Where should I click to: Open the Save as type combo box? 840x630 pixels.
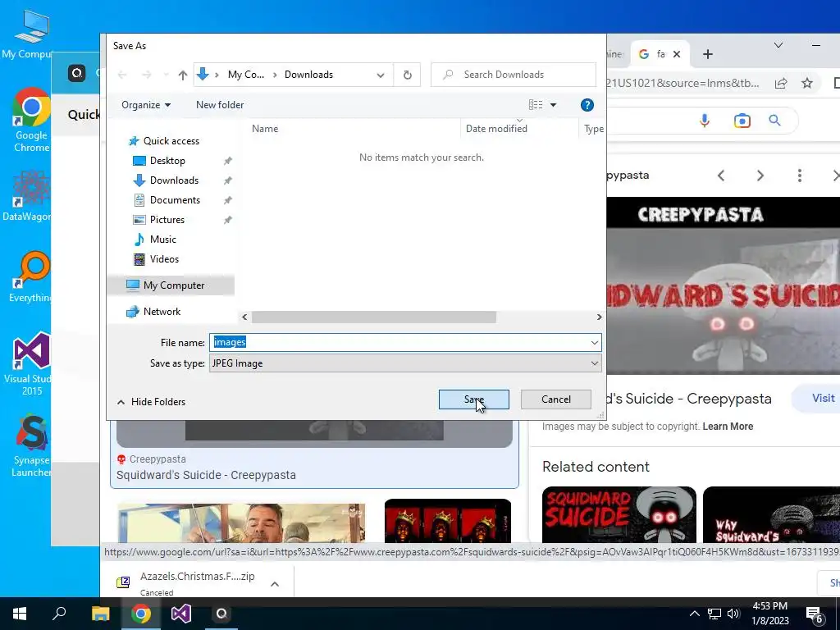[x=405, y=363]
